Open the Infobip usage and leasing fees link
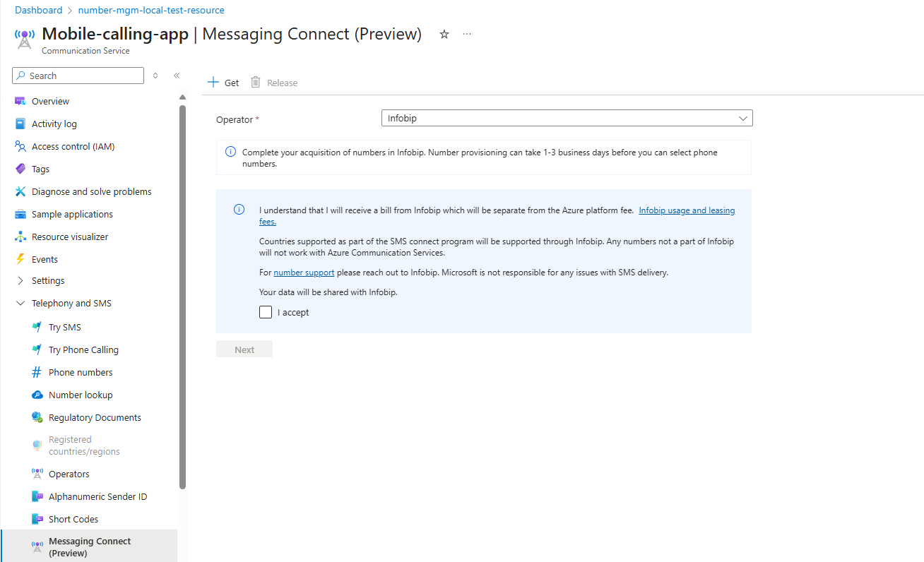 687,210
